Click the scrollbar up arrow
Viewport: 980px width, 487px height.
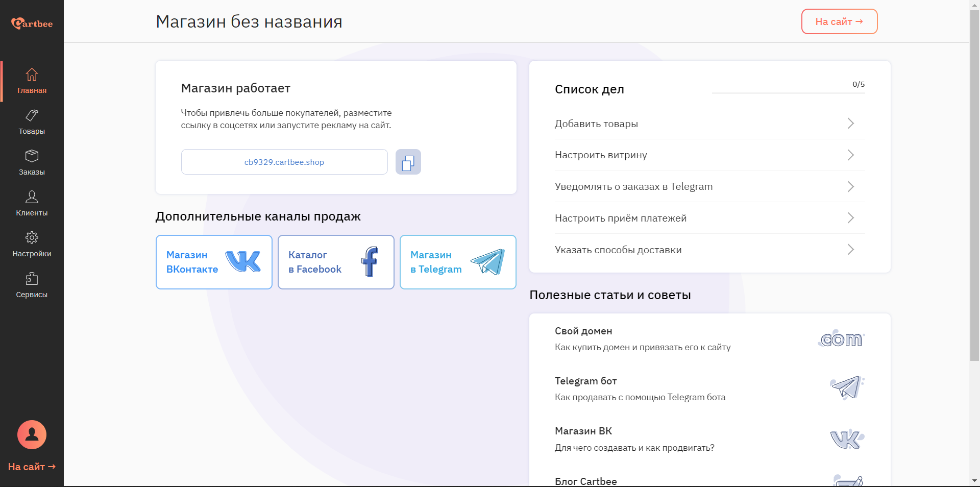pos(975,5)
